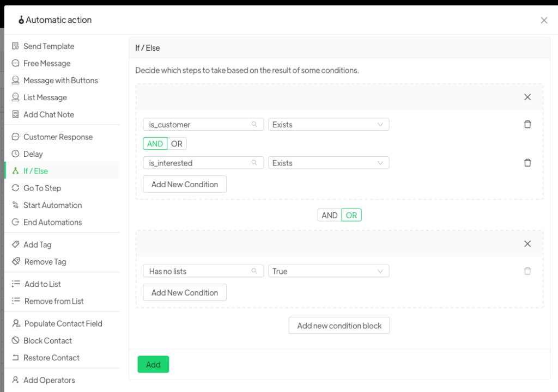
Task: Click the Delay clock icon
Action: pyautogui.click(x=15, y=154)
